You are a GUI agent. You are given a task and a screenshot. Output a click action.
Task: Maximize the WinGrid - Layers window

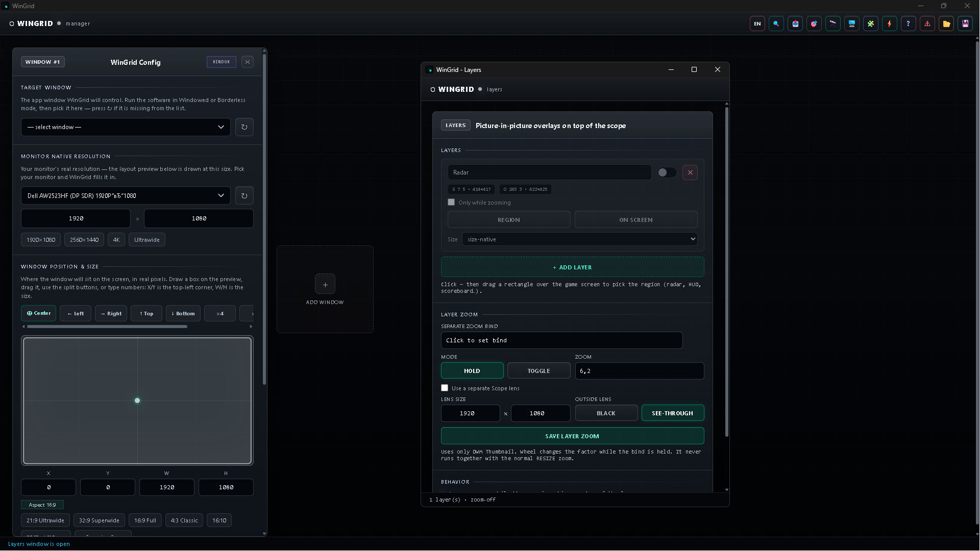point(694,69)
